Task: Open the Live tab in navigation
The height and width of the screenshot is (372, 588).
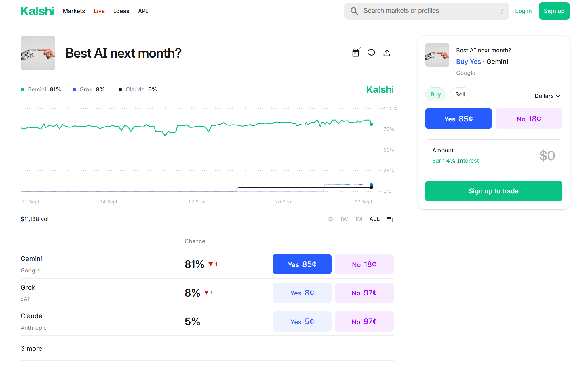Action: coord(99,11)
